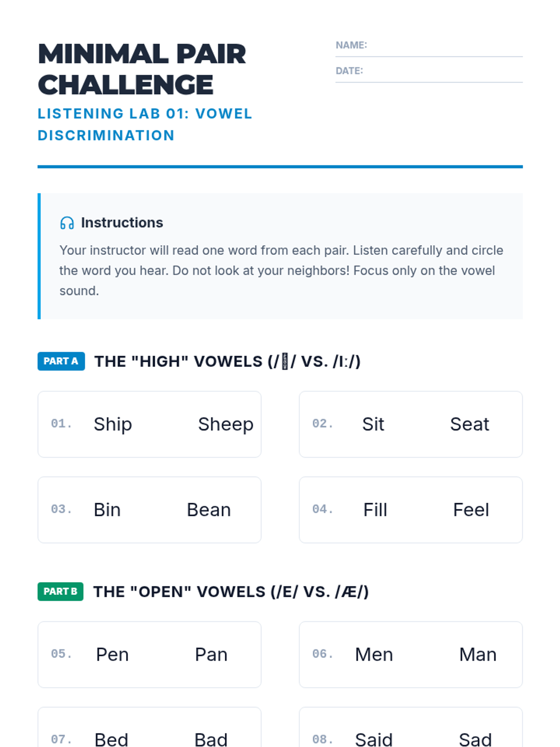
Task: Circle the word Pen
Action: 112,655
